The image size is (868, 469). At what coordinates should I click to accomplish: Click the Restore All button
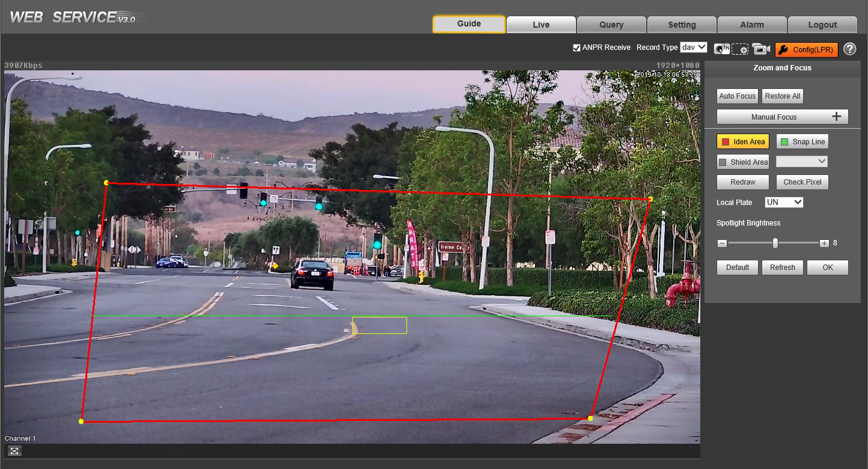(x=782, y=96)
